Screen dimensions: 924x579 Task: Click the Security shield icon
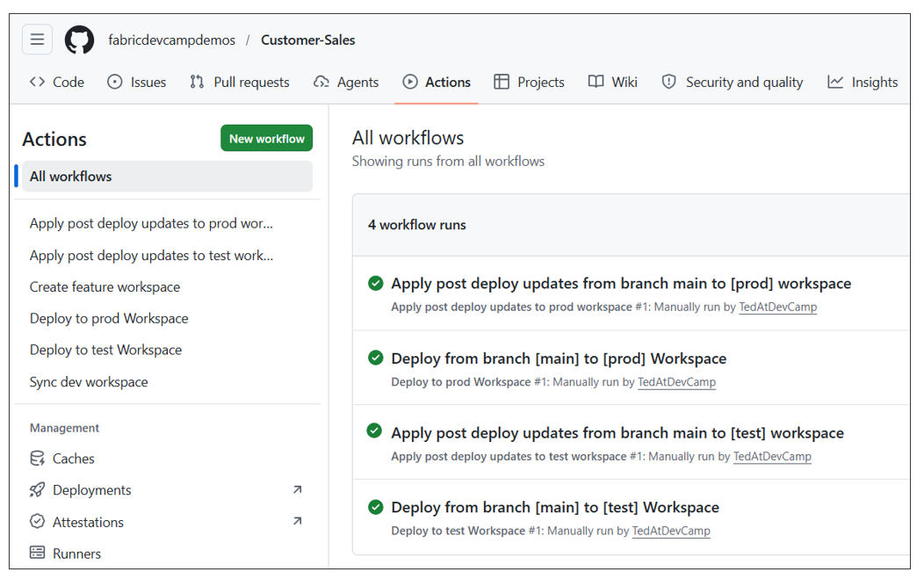(x=668, y=82)
